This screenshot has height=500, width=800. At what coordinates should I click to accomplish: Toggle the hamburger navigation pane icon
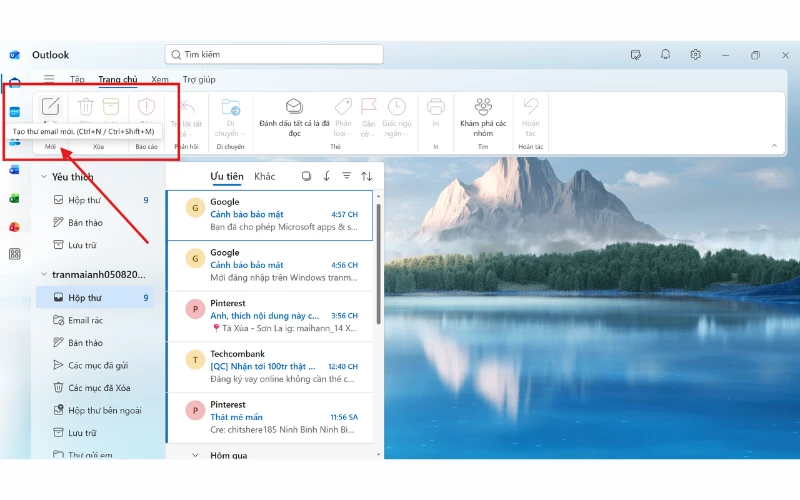(49, 79)
